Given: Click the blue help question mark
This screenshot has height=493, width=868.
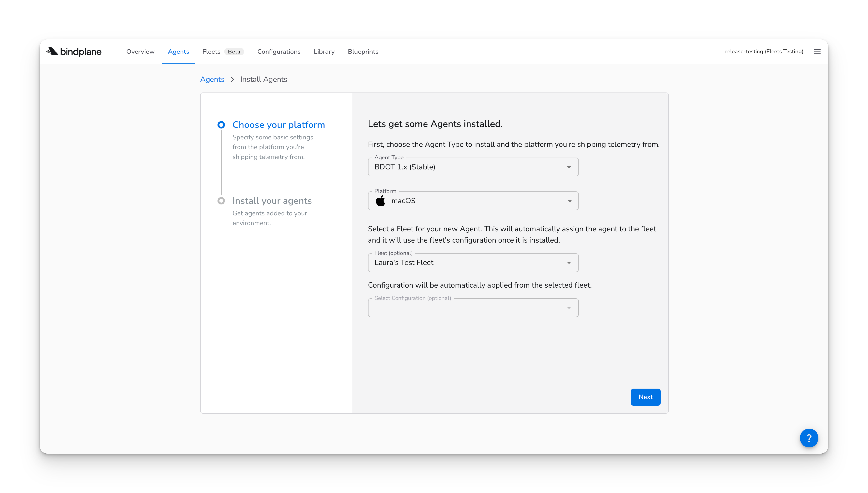Looking at the screenshot, I should [809, 438].
